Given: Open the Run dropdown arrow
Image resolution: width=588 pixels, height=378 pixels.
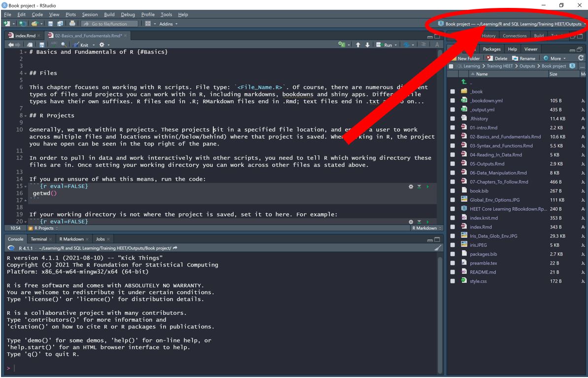Looking at the screenshot, I should pos(395,45).
